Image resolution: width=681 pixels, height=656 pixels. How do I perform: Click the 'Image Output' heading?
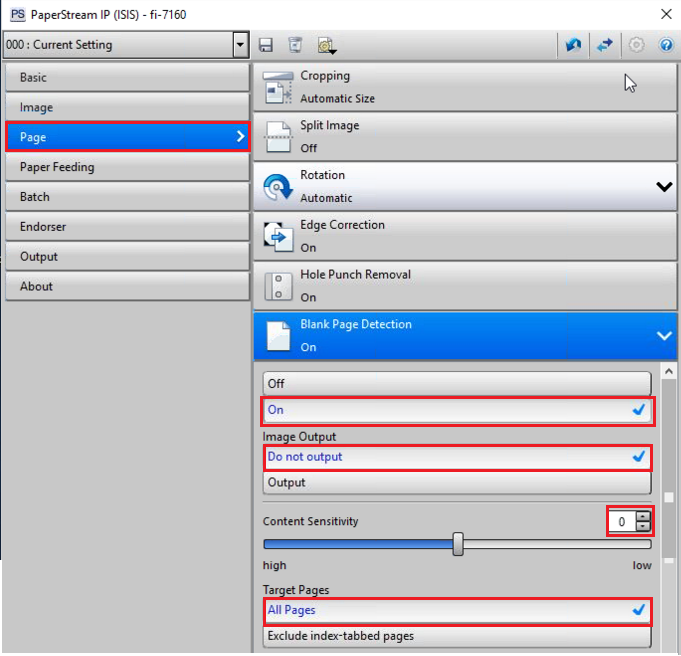(x=299, y=437)
